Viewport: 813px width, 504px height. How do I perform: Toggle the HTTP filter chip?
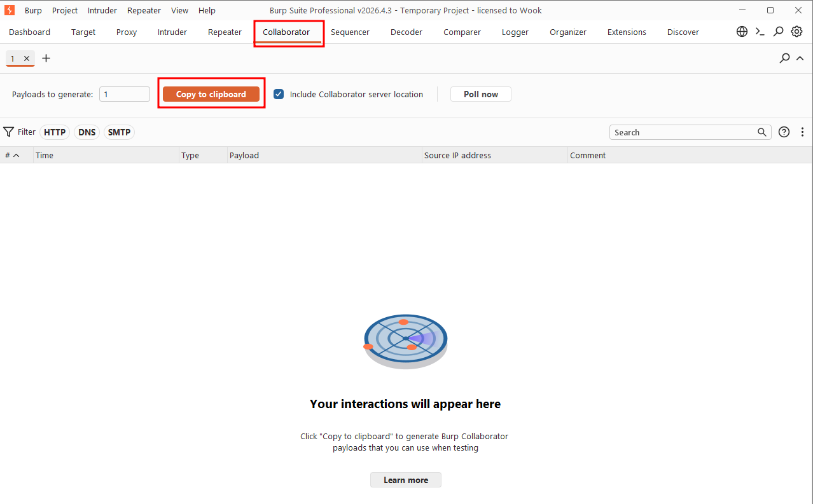pos(55,132)
